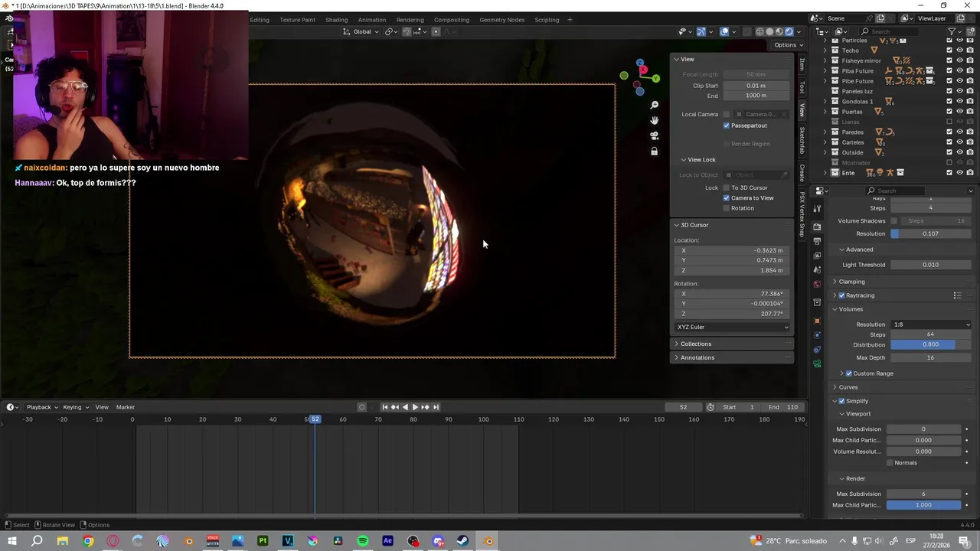
Task: Click the Volumes Distribution slider
Action: (x=929, y=345)
